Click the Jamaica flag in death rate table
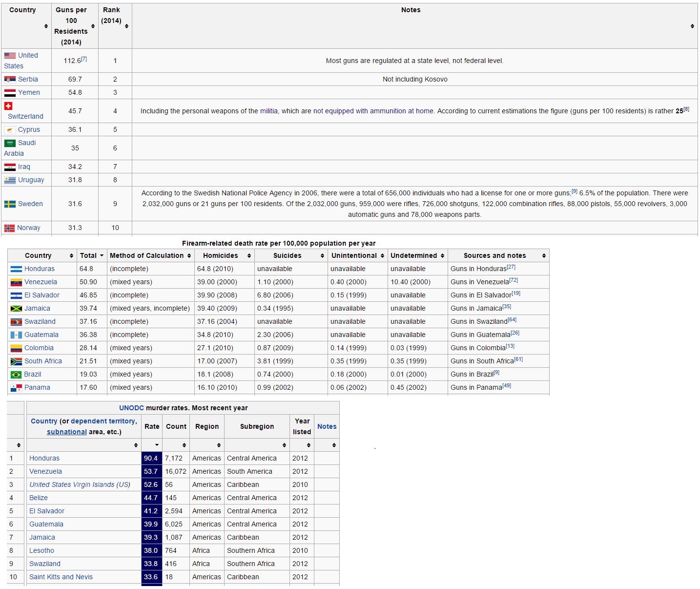 coord(16,309)
